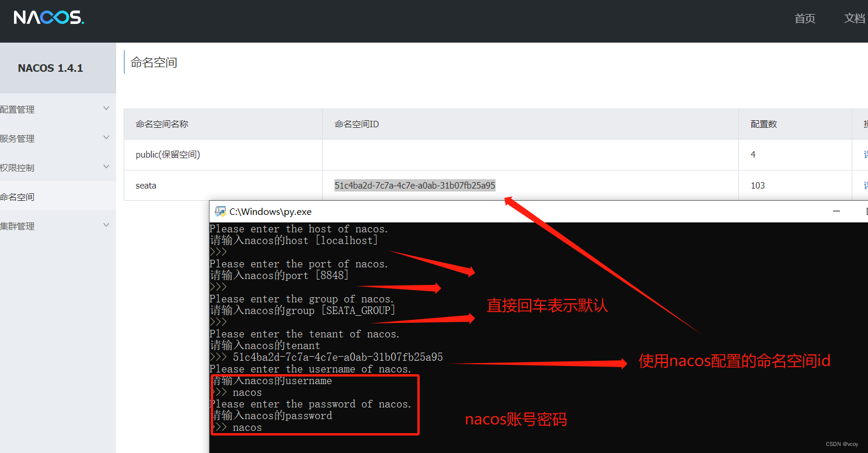Expand the 集群管理 sidebar menu

pos(58,226)
